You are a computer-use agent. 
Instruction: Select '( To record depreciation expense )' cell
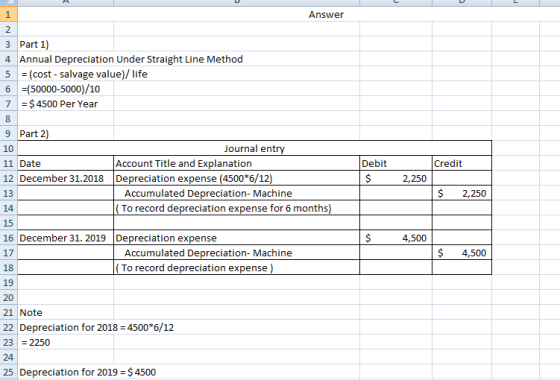click(236, 268)
